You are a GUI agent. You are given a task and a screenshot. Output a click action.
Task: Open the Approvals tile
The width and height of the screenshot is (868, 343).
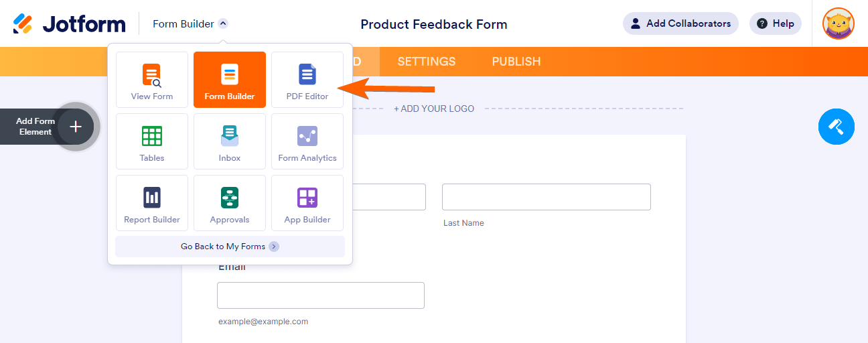(x=230, y=203)
